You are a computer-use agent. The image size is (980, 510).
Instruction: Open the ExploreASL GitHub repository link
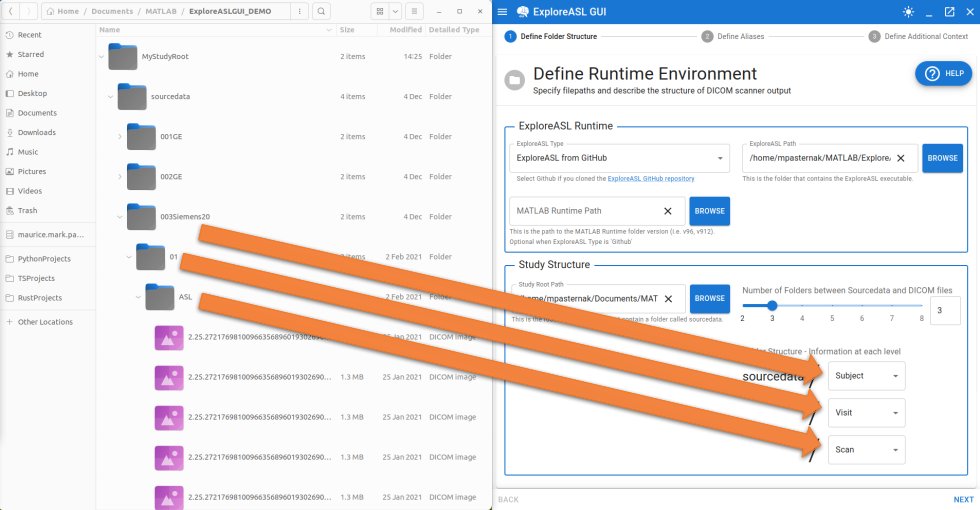(651, 179)
